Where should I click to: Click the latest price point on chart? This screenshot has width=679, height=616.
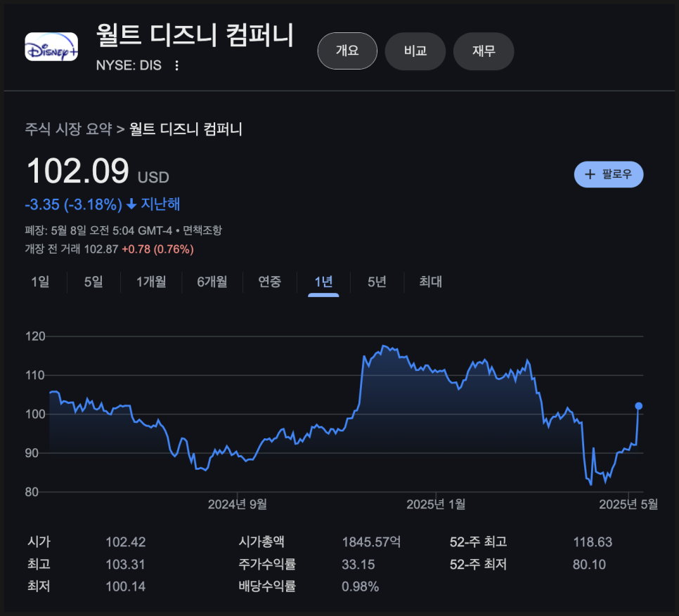point(638,406)
